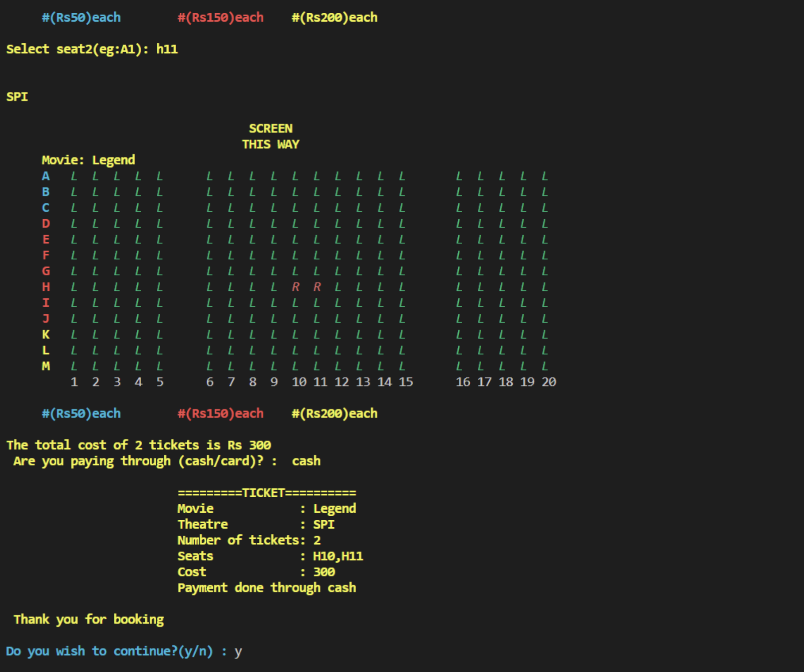Click column number 15 under the seat grid
Viewport: 804px width, 672px height.
pyautogui.click(x=406, y=382)
